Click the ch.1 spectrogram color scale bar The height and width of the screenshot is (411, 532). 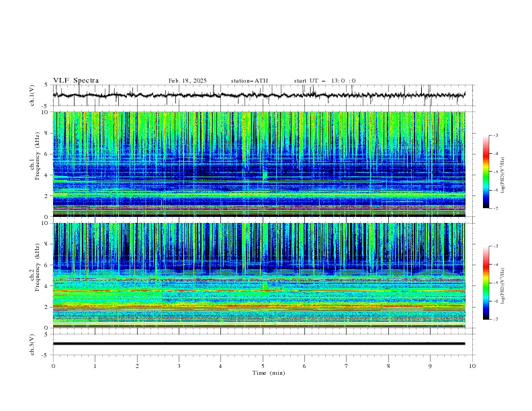486,171
